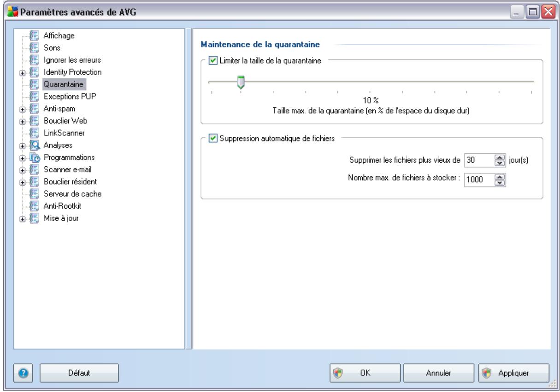560x392 pixels.
Task: Click the Serveur de cache item icon
Action: click(x=34, y=194)
